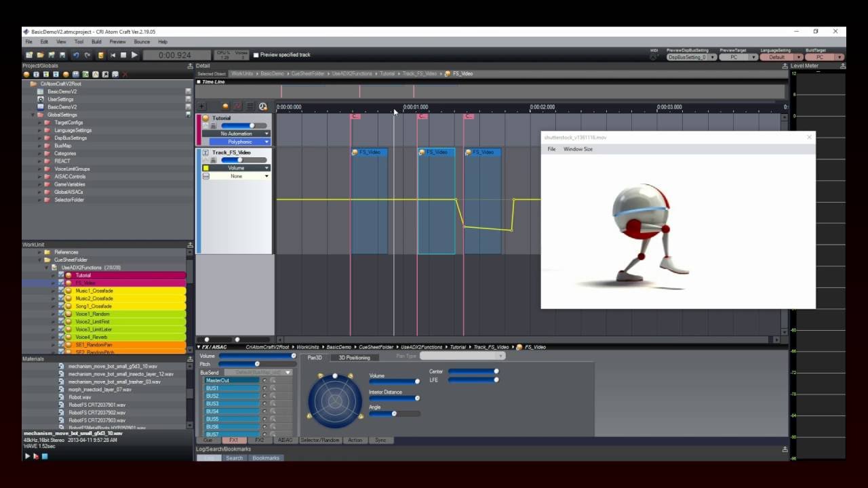Click the yellow automation color swatch on Track_FS_Video
Viewport: 868px width, 488px height.
point(206,167)
